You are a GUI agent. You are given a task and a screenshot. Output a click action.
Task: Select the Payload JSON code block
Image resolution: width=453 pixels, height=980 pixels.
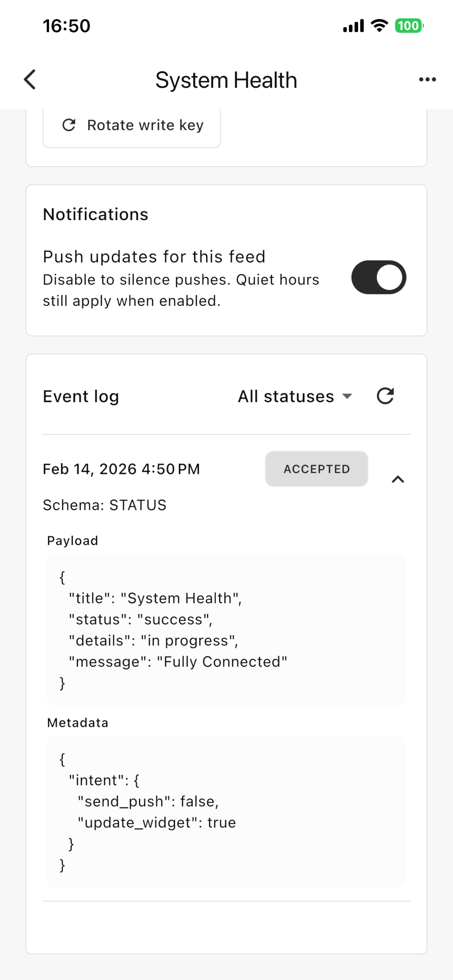tap(226, 630)
